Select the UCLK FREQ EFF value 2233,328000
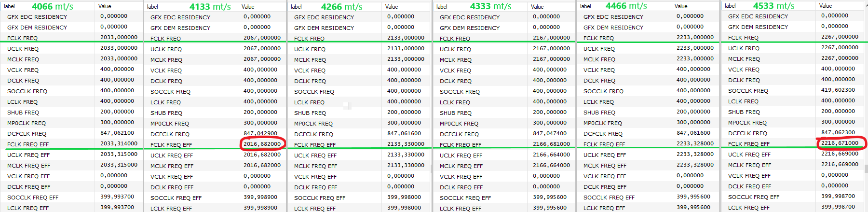 [695, 154]
